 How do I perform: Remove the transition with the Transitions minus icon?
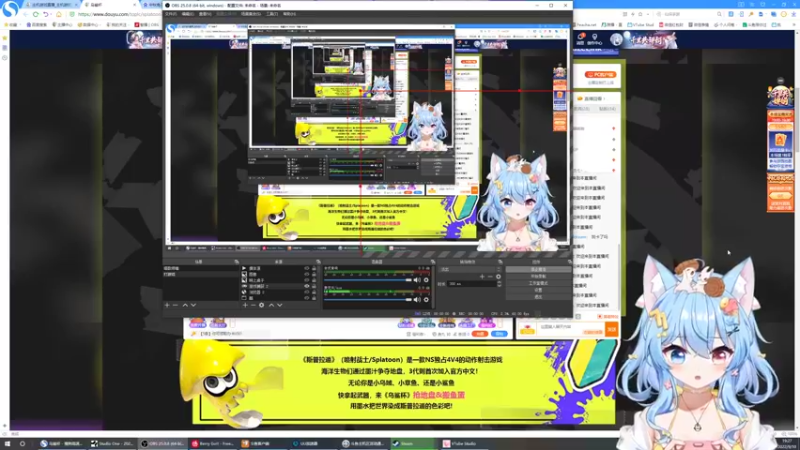pyautogui.click(x=490, y=277)
